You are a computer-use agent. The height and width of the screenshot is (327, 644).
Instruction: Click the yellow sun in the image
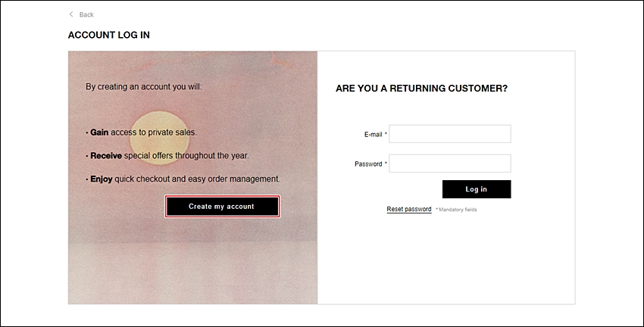160,139
